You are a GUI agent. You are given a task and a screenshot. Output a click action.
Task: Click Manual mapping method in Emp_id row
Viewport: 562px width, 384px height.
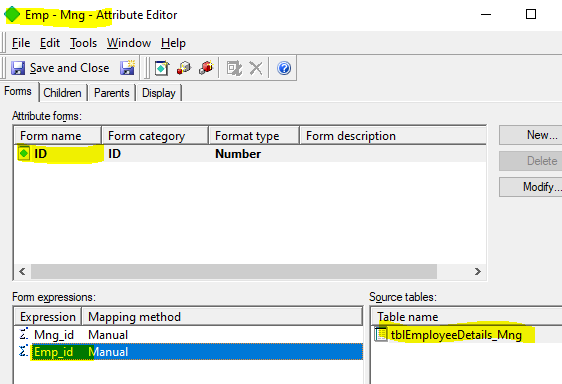pos(108,352)
